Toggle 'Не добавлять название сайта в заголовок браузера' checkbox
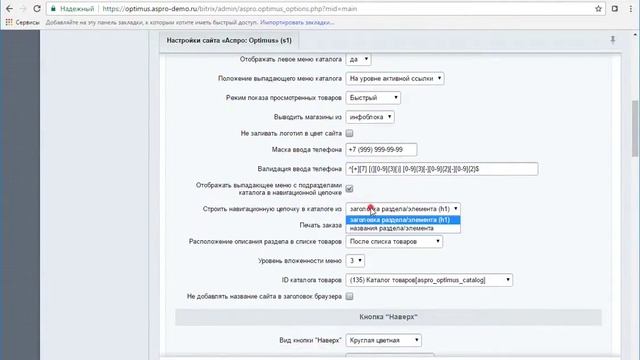Viewport: 640px width, 360px height. click(349, 296)
